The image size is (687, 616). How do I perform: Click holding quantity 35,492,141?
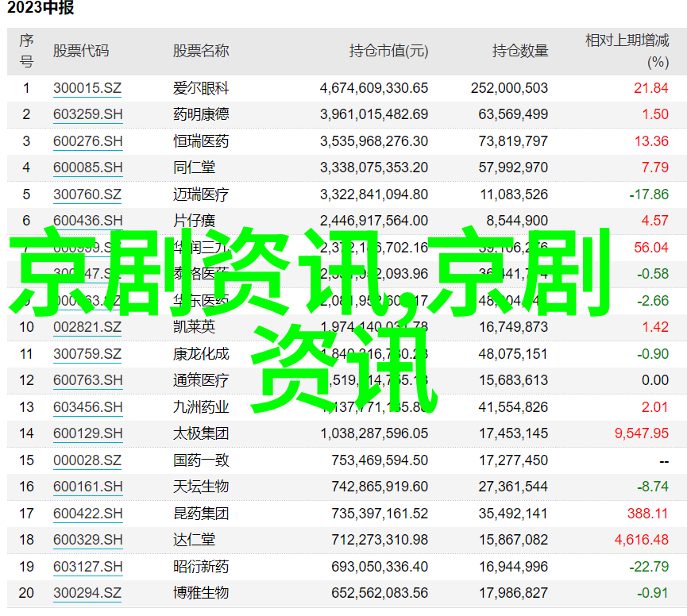tap(513, 514)
